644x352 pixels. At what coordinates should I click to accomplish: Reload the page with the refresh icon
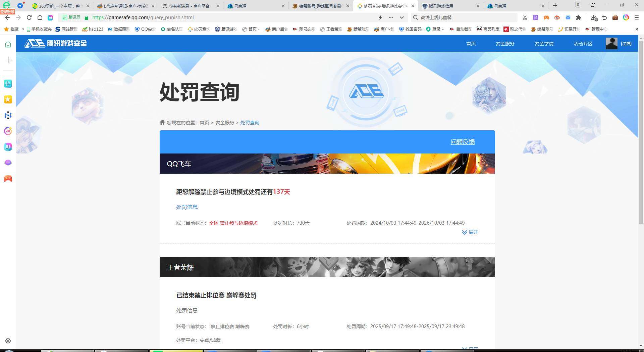coord(29,17)
